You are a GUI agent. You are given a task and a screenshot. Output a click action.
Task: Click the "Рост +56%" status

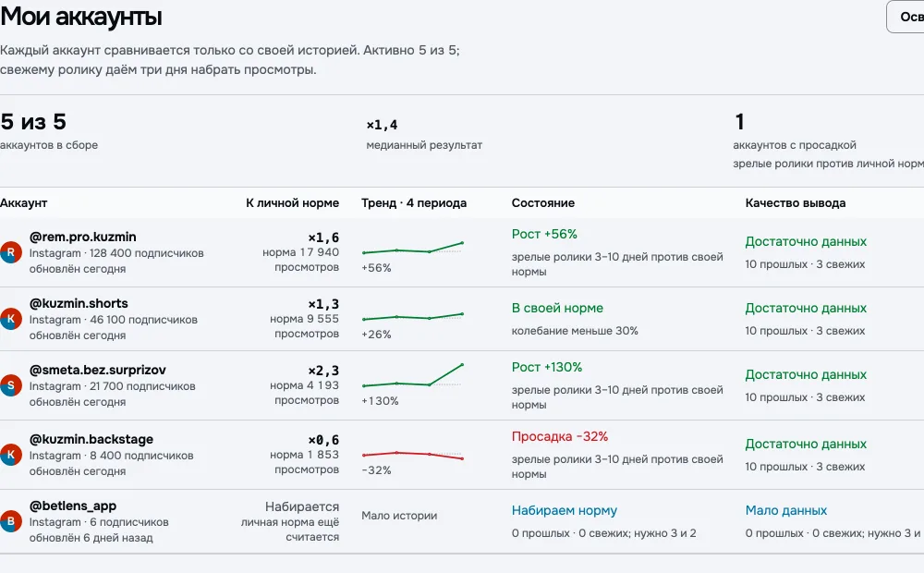544,234
